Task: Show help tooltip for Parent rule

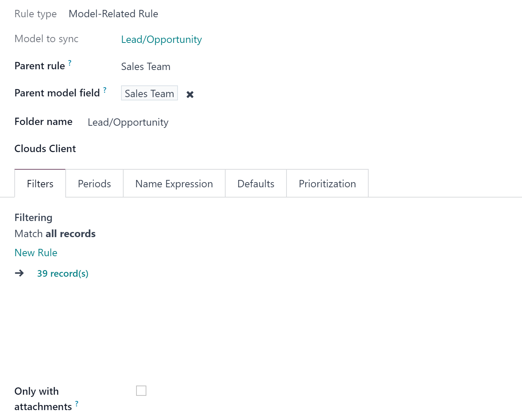Action: click(70, 63)
